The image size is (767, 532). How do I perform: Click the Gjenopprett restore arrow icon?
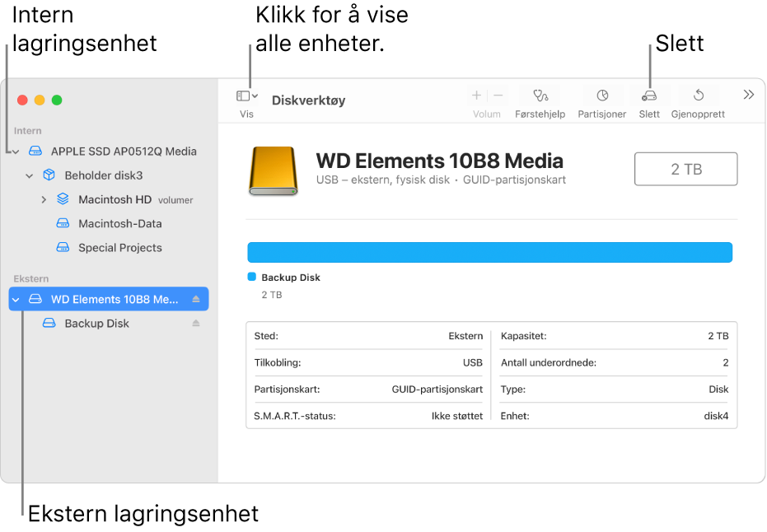click(x=699, y=95)
